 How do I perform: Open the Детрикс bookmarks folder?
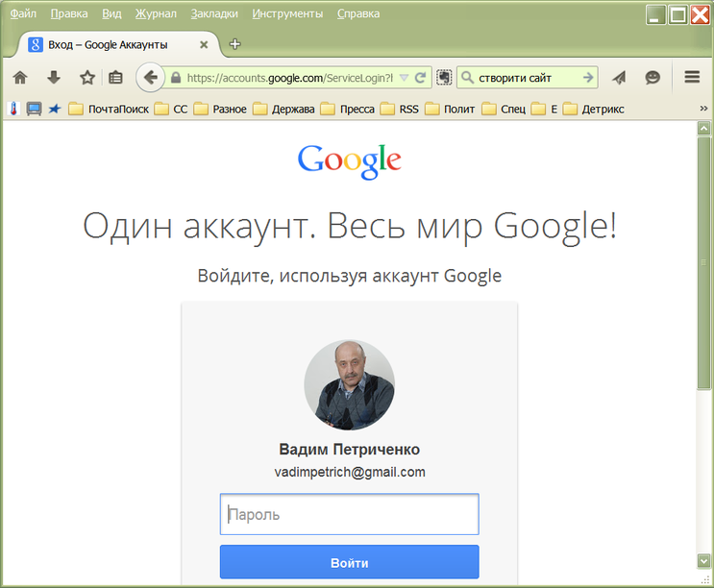(593, 110)
